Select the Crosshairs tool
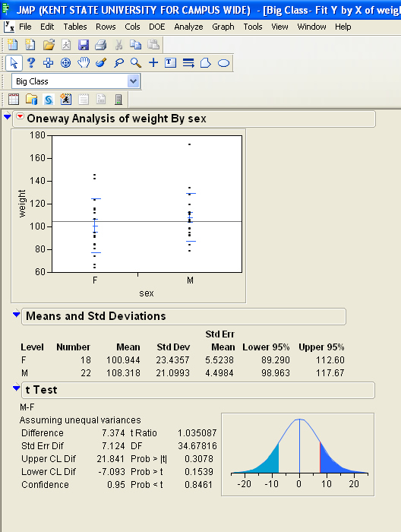Viewport: 401px width, 532px height. pyautogui.click(x=153, y=63)
